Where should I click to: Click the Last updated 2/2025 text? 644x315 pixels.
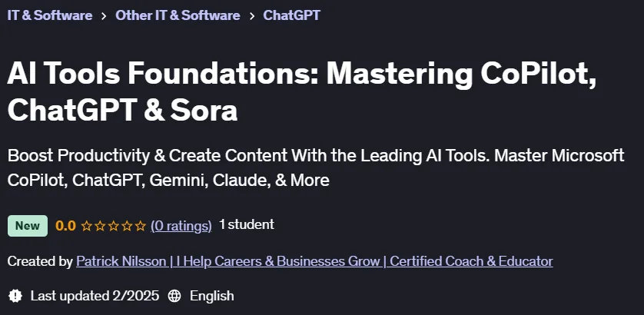[x=95, y=296]
